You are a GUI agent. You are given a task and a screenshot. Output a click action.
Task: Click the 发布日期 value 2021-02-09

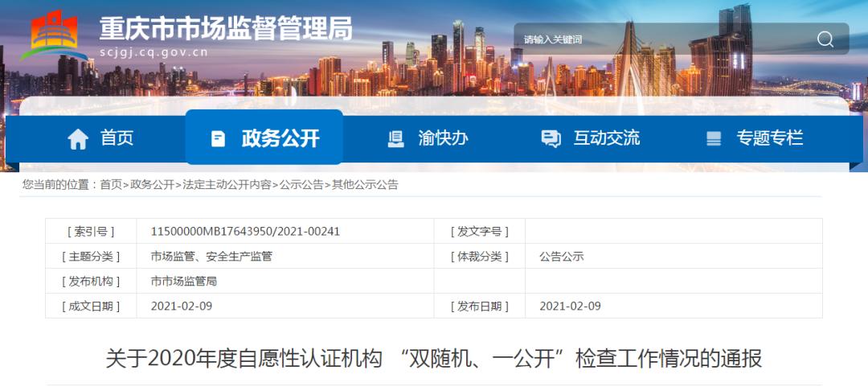tap(570, 306)
